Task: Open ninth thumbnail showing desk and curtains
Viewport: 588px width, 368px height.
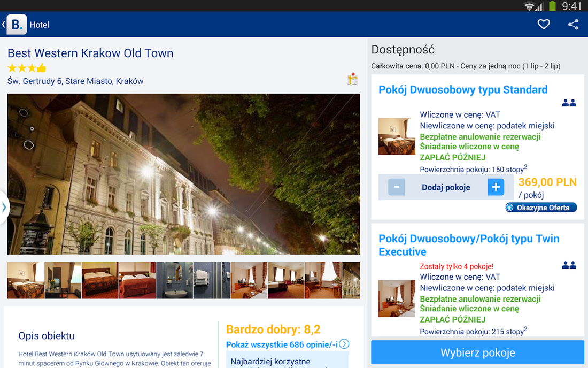Action: [323, 280]
